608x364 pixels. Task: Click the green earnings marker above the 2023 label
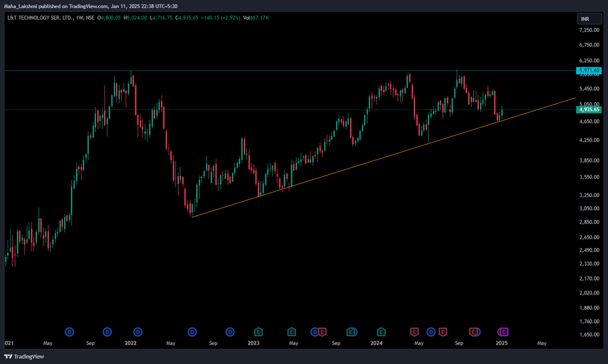(258, 332)
